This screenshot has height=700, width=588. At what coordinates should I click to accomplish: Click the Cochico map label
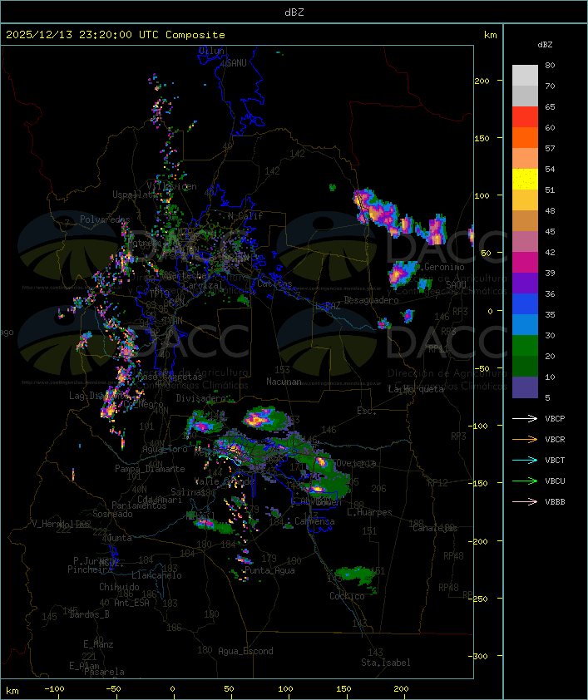coord(347,596)
